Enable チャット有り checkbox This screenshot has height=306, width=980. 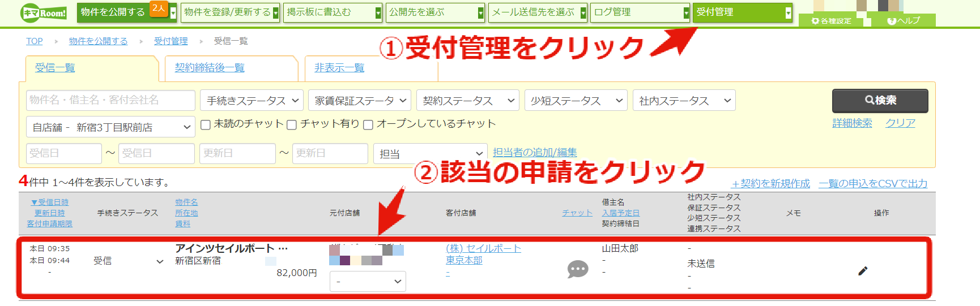coord(292,124)
